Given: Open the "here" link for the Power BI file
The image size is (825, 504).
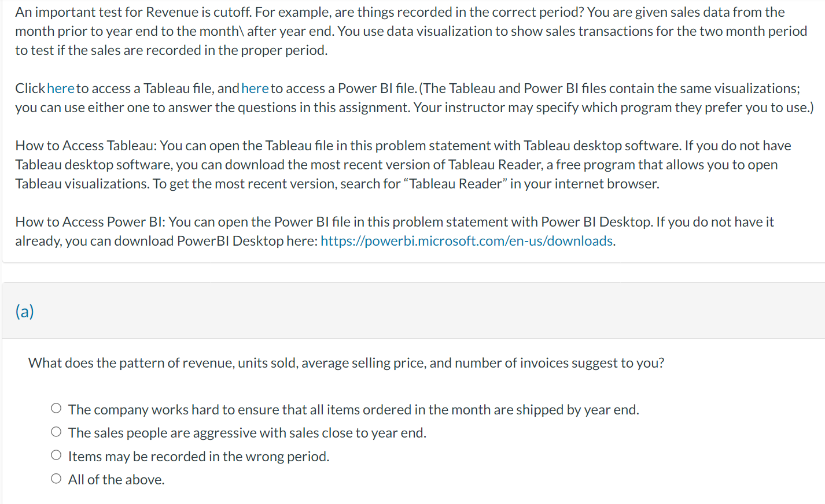Looking at the screenshot, I should [x=255, y=88].
